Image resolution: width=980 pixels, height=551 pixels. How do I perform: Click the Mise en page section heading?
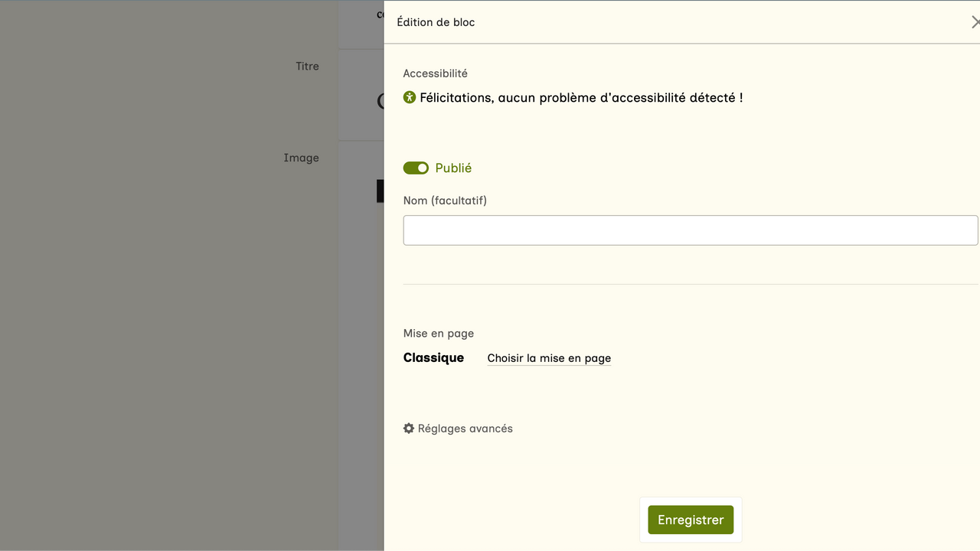[x=438, y=334]
